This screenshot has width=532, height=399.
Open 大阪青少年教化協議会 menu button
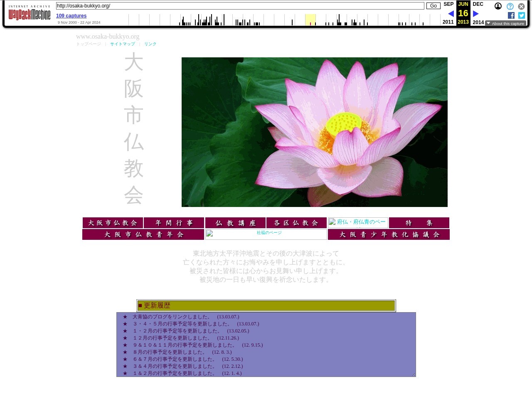pos(389,234)
